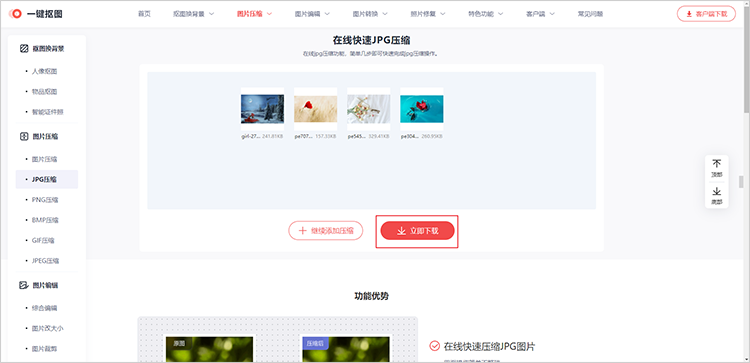This screenshot has width=750, height=363.
Task: Click the 图片编辑 sidebar section icon
Action: click(x=24, y=286)
